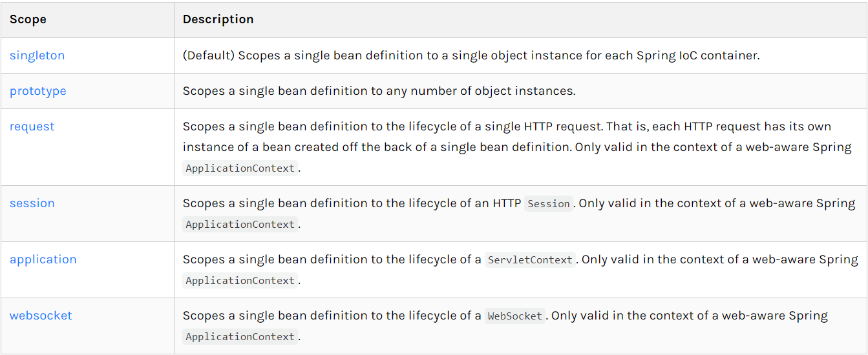Click ApplicationContext code in the application row

[240, 281]
